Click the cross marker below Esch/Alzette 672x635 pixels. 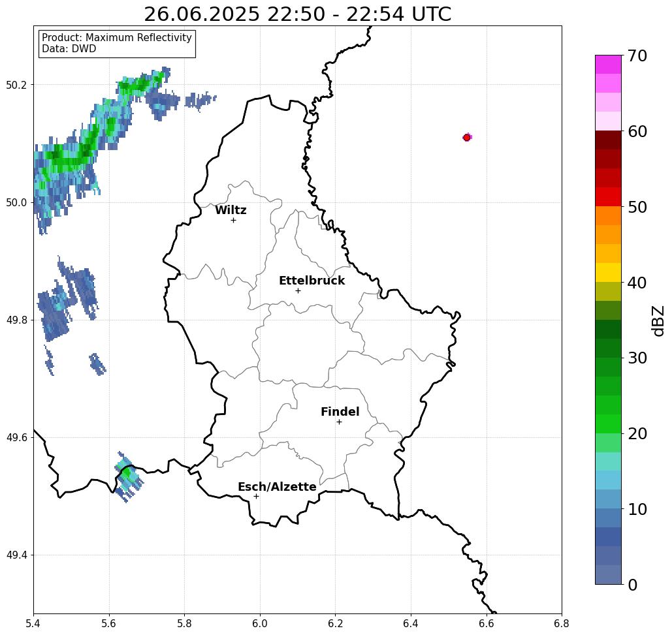pos(256,497)
